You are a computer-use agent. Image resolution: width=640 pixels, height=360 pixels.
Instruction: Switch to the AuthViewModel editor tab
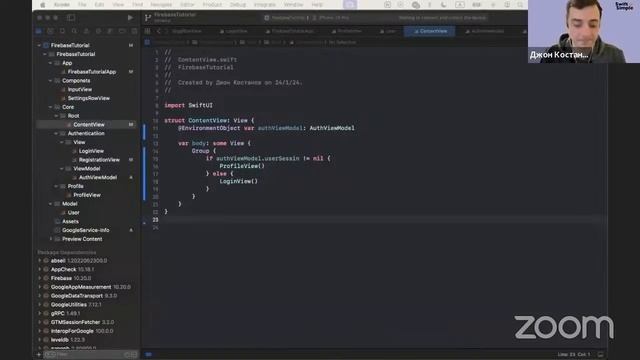coord(485,31)
